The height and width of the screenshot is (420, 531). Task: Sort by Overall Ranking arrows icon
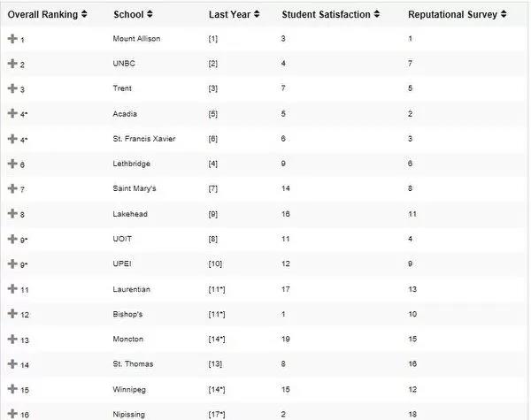[84, 14]
